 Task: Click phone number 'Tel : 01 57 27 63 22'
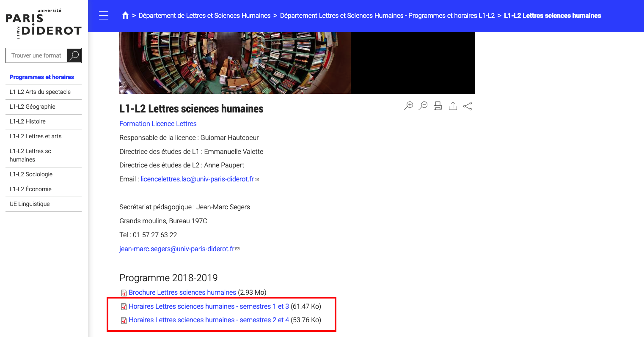click(148, 235)
